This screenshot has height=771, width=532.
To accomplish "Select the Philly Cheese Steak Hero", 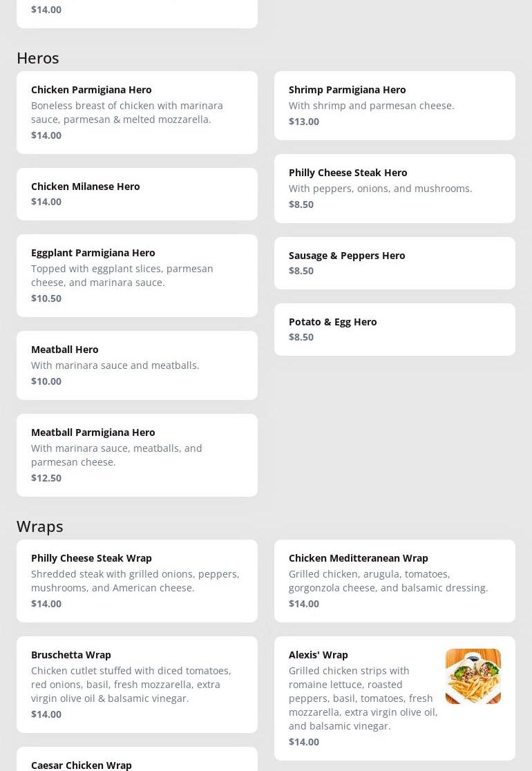I will click(x=395, y=188).
